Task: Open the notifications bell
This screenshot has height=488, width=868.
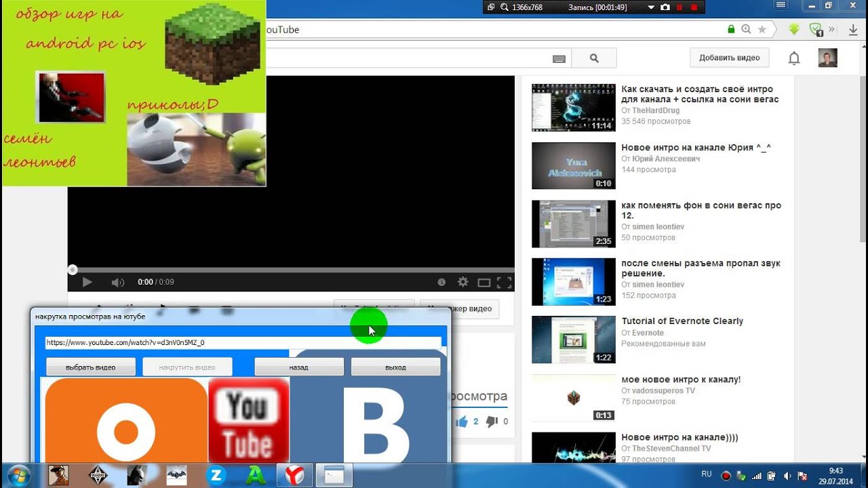Action: 794,58
